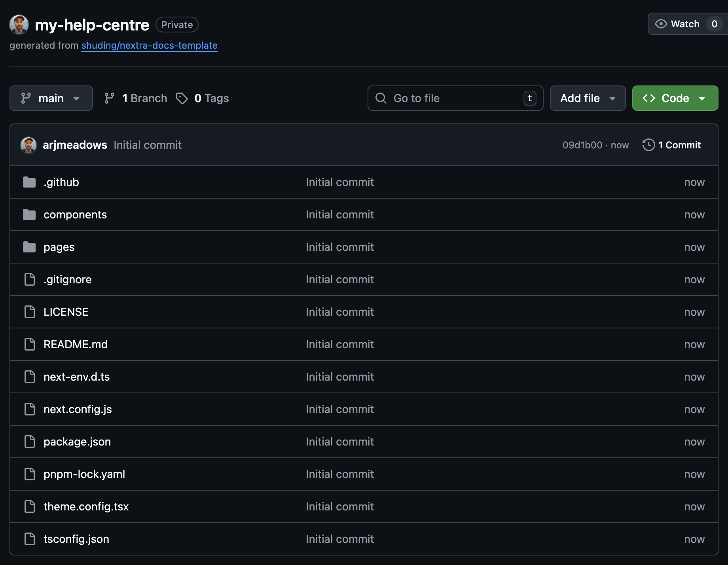Open the .github folder
The width and height of the screenshot is (728, 565).
click(x=61, y=182)
